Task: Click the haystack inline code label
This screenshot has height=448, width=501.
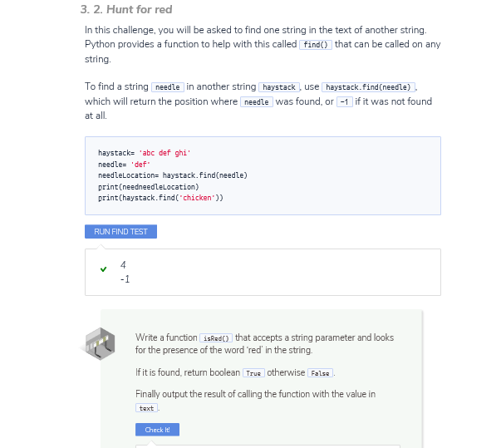Action: 279,87
